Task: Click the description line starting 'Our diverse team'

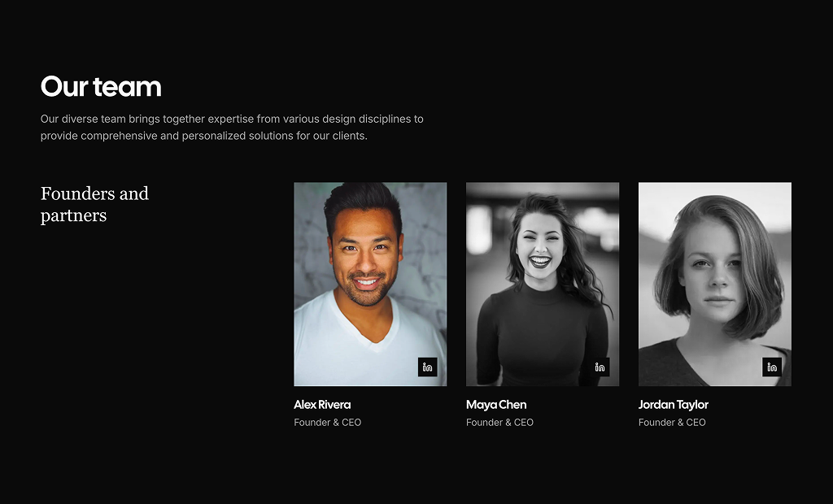Action: tap(232, 119)
